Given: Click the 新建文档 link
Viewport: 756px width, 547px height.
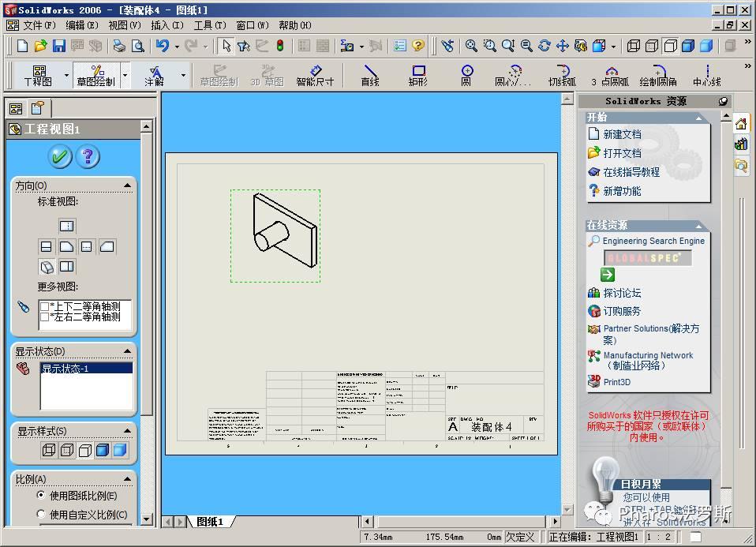Looking at the screenshot, I should pyautogui.click(x=622, y=134).
